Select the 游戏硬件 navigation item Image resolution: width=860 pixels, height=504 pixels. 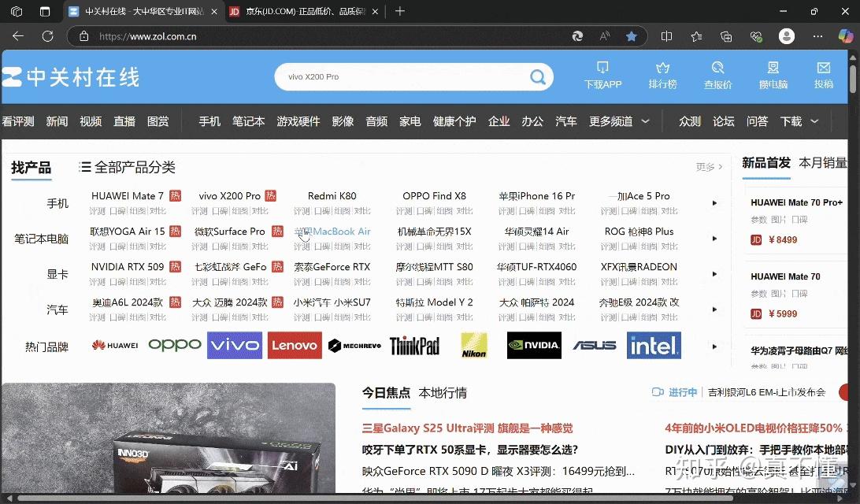pyautogui.click(x=298, y=121)
